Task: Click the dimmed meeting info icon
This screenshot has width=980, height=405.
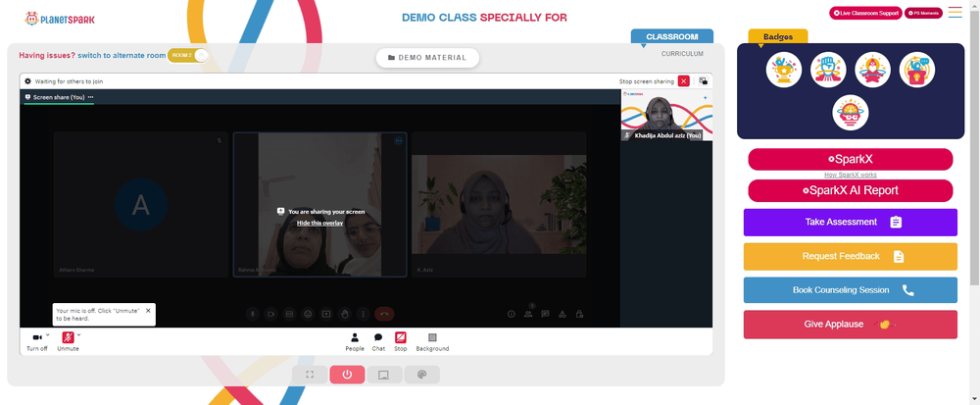Action: [x=512, y=314]
